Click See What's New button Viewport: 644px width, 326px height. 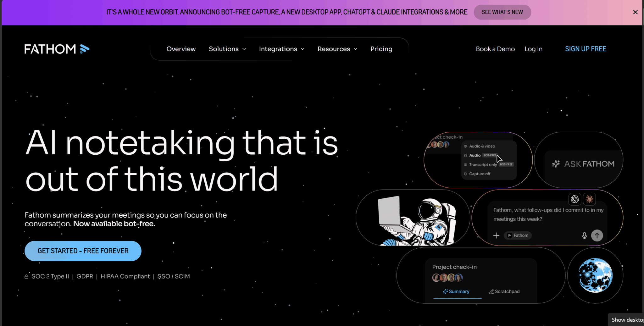point(502,12)
